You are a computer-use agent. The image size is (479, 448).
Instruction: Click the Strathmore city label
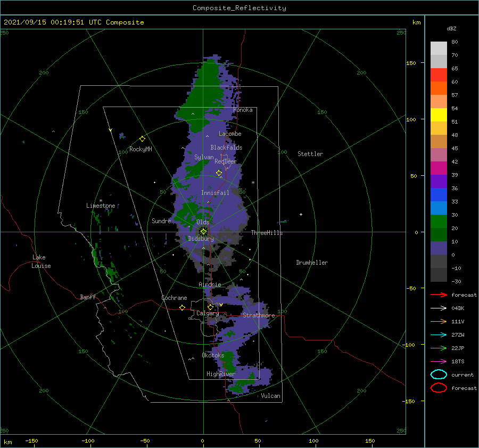[259, 315]
